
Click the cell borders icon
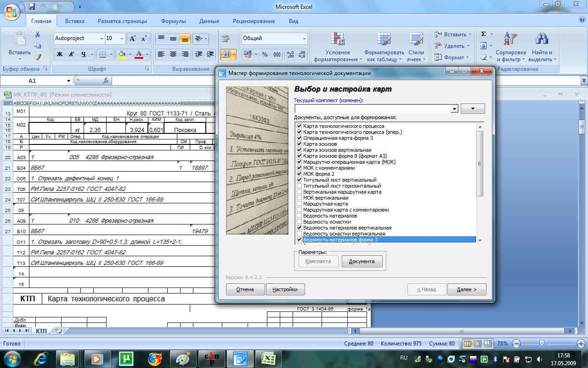click(x=102, y=54)
